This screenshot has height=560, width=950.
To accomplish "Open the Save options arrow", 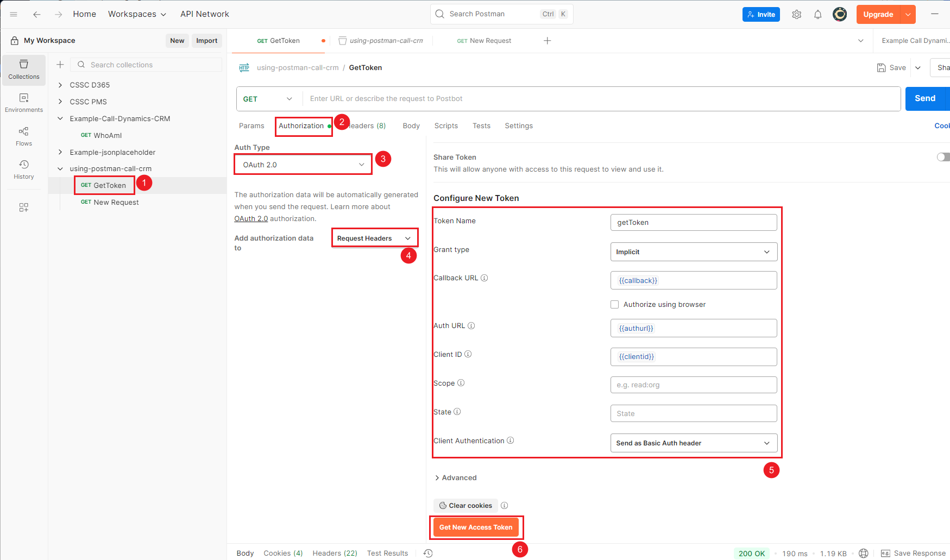I will pyautogui.click(x=918, y=68).
